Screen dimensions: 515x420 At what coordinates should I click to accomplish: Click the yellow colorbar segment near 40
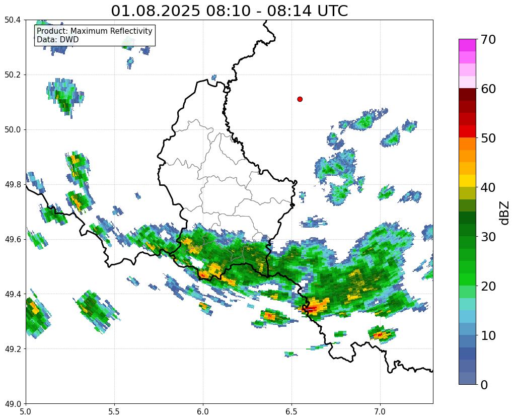467,181
